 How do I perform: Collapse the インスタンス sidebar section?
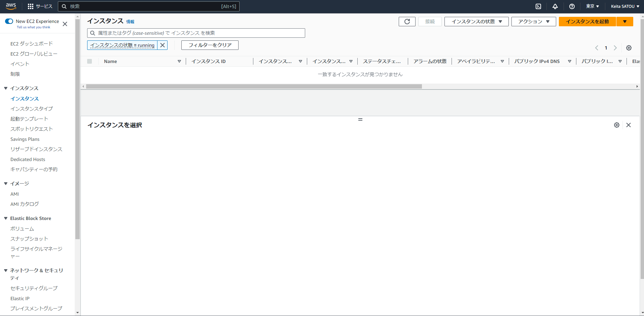coord(6,88)
